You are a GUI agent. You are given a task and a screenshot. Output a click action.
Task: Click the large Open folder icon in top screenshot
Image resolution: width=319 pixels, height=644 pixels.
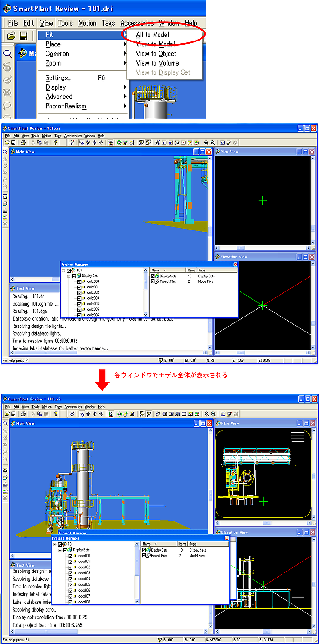tap(12, 36)
